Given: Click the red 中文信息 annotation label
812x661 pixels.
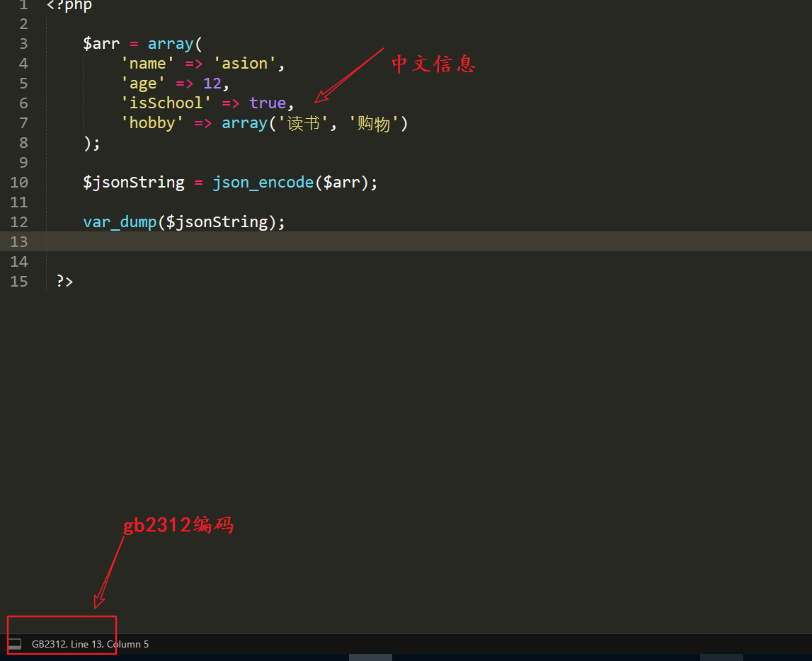Looking at the screenshot, I should (433, 64).
